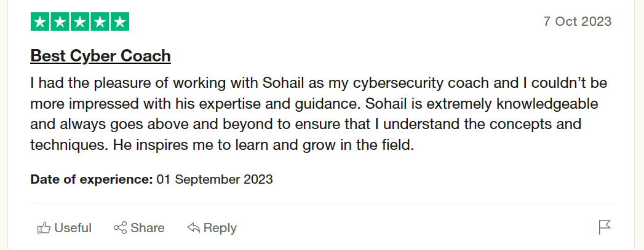644x250 pixels.
Task: Click the share network icon
Action: [x=121, y=228]
